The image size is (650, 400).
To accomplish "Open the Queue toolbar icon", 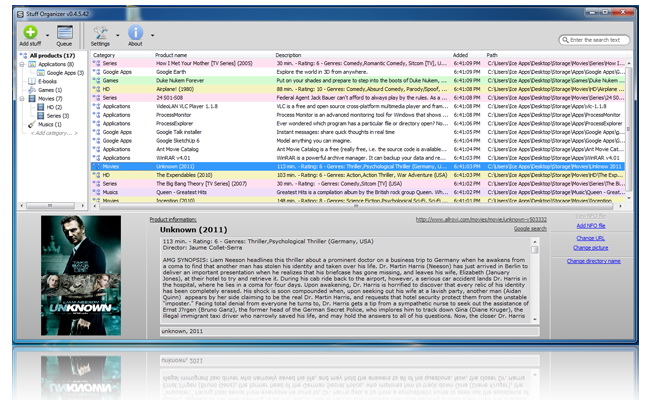I will pos(64,32).
